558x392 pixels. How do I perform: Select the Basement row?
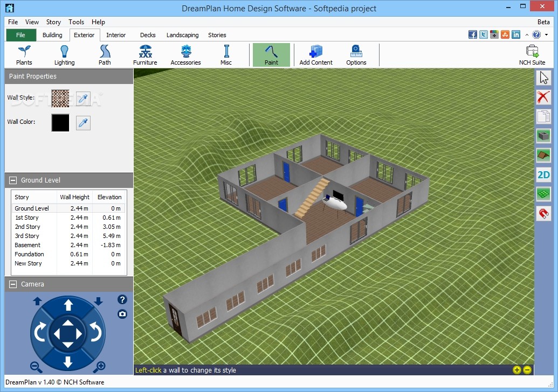pos(69,245)
